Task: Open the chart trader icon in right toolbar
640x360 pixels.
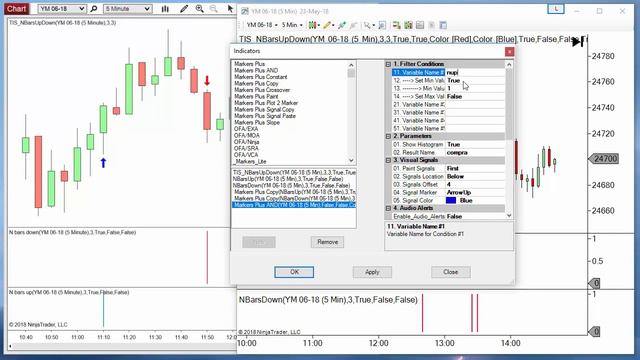Action: point(396,25)
